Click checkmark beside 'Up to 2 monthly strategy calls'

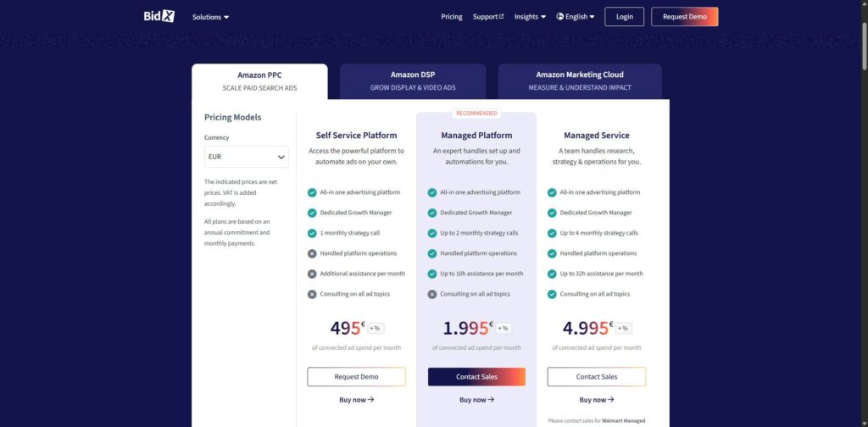point(432,234)
